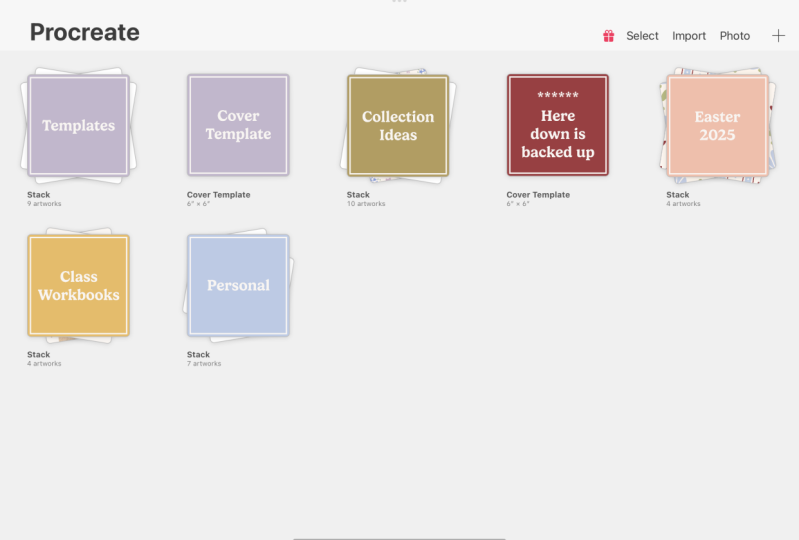Open the Class Workbooks stack
This screenshot has width=799, height=540.
point(78,285)
